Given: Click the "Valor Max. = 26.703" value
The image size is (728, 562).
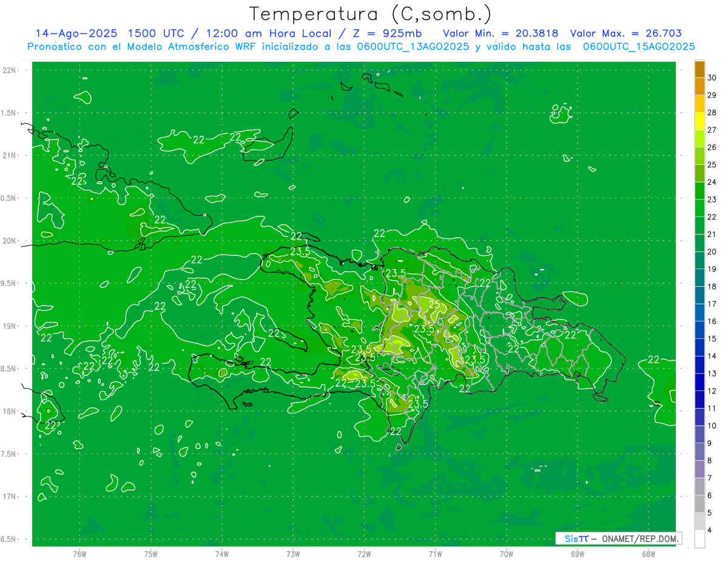Looking at the screenshot, I should point(626,33).
